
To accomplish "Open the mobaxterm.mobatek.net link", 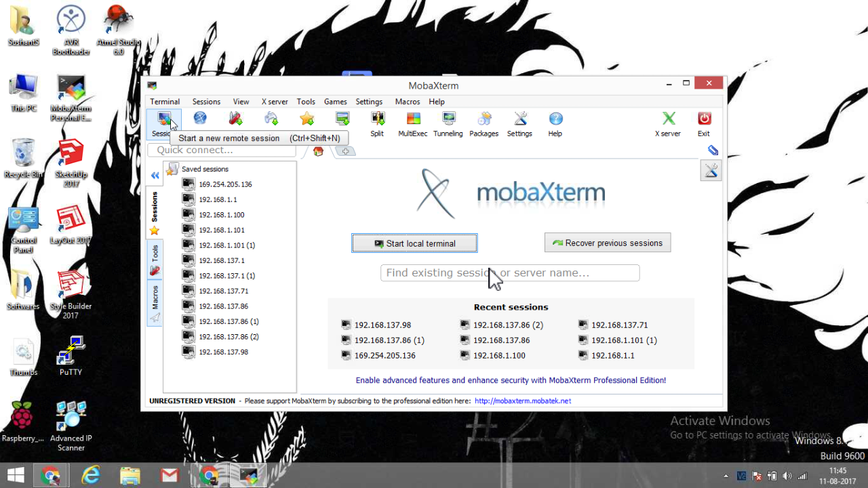I will [523, 401].
